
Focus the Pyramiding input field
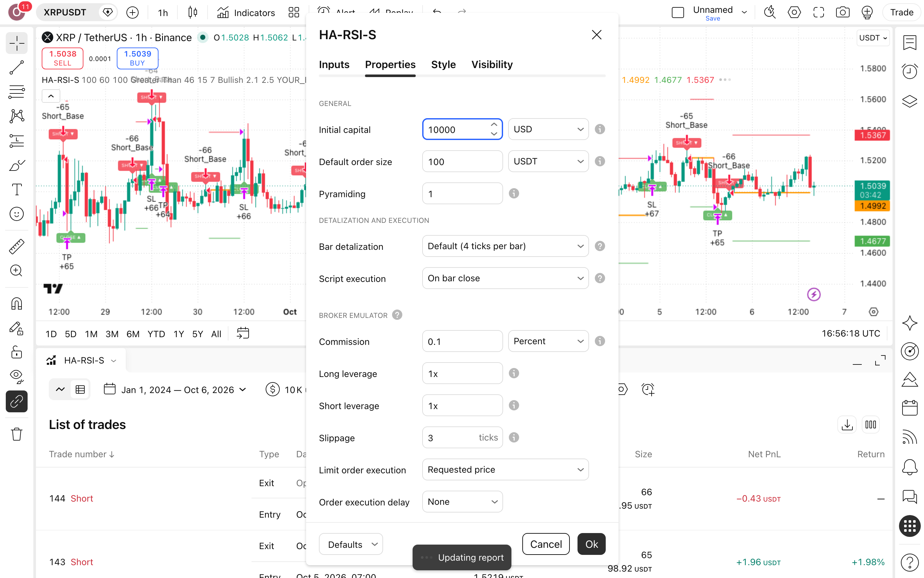point(462,193)
